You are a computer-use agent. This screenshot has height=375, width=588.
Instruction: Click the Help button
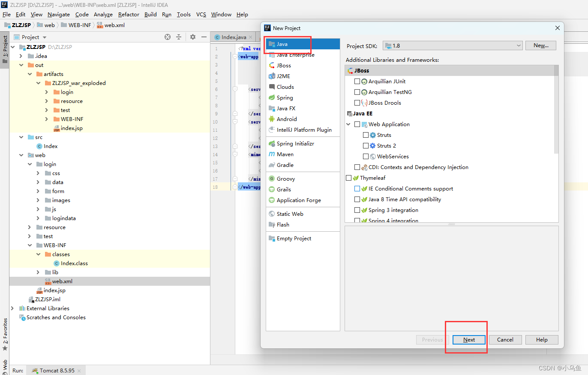[x=542, y=340]
